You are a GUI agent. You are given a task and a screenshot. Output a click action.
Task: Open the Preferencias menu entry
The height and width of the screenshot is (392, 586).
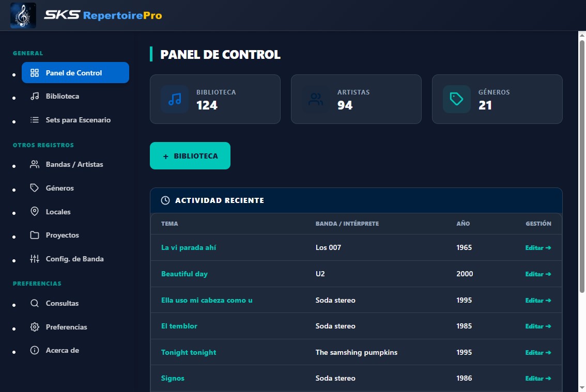click(67, 326)
